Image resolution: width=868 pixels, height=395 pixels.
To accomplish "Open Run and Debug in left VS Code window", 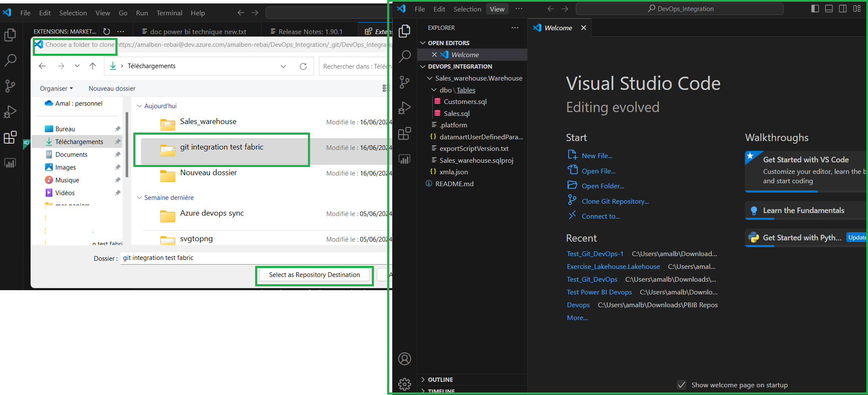I will point(10,112).
